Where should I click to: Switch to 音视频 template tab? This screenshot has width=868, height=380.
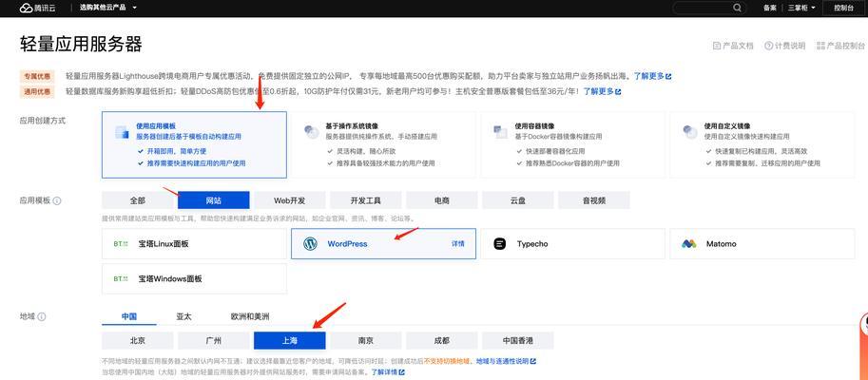[593, 200]
